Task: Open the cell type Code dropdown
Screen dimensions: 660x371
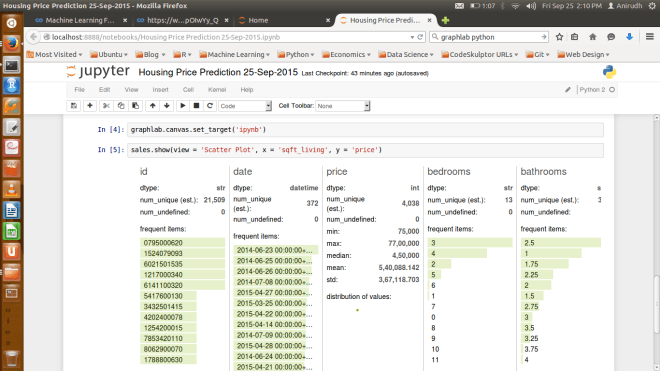Action: pos(245,106)
